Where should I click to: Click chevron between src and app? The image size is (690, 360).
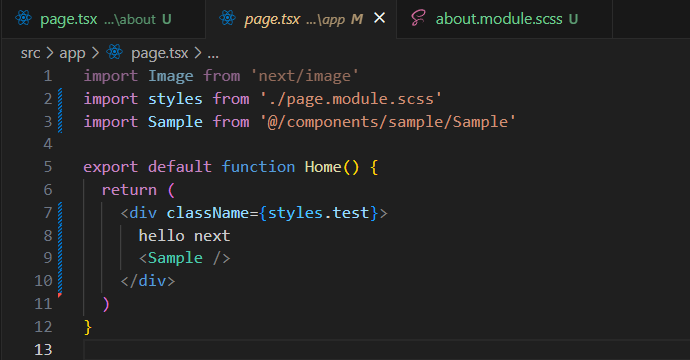click(50, 53)
